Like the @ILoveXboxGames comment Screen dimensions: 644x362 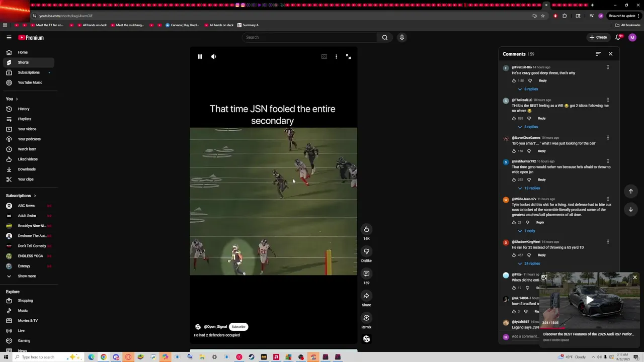click(514, 151)
